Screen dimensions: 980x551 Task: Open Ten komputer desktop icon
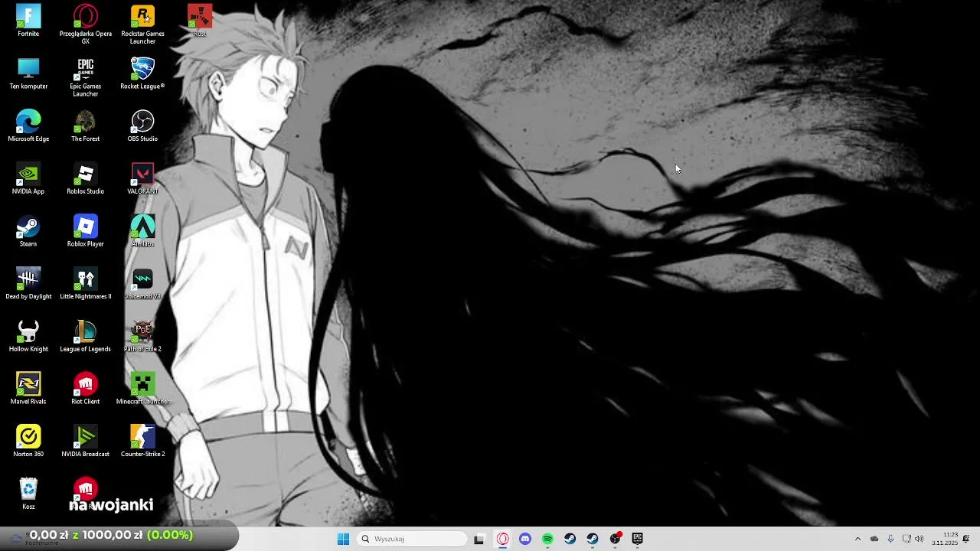tap(28, 73)
